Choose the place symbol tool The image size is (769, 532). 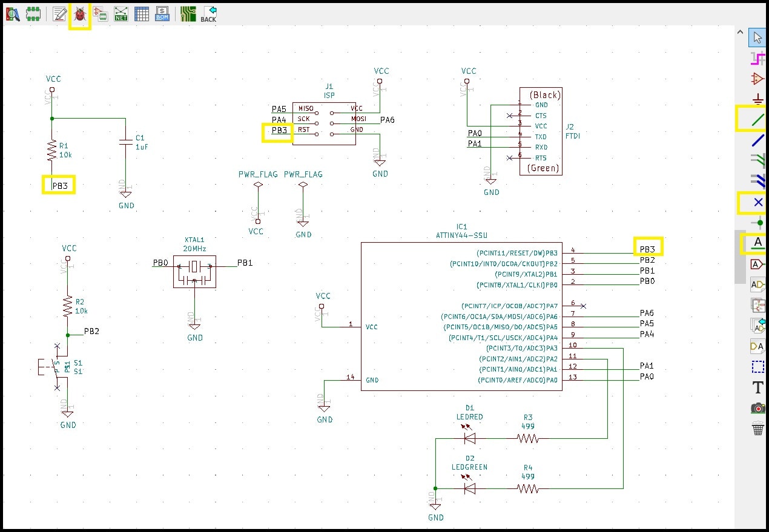[757, 79]
